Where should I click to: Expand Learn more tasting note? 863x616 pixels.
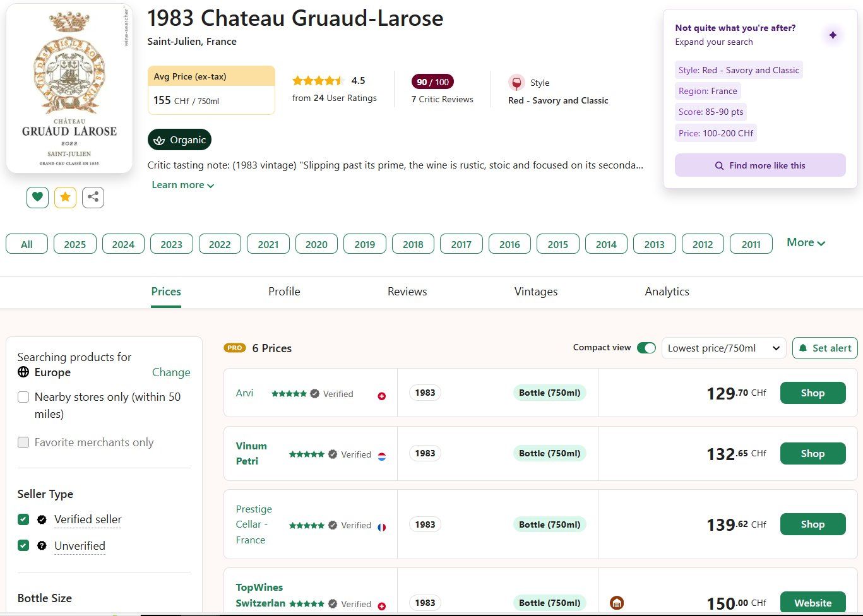[x=182, y=185]
